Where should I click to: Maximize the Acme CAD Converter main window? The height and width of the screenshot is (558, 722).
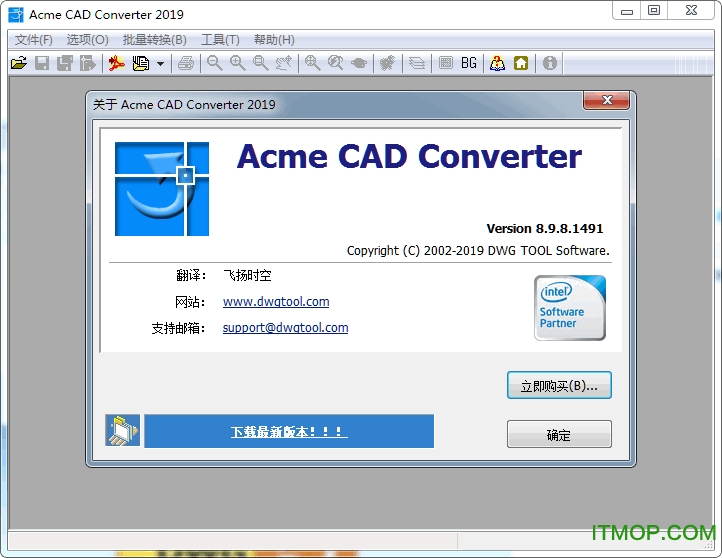[654, 11]
